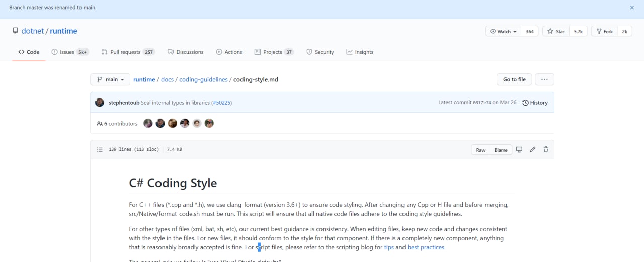Open the Blame view
The height and width of the screenshot is (262, 644).
[501, 150]
